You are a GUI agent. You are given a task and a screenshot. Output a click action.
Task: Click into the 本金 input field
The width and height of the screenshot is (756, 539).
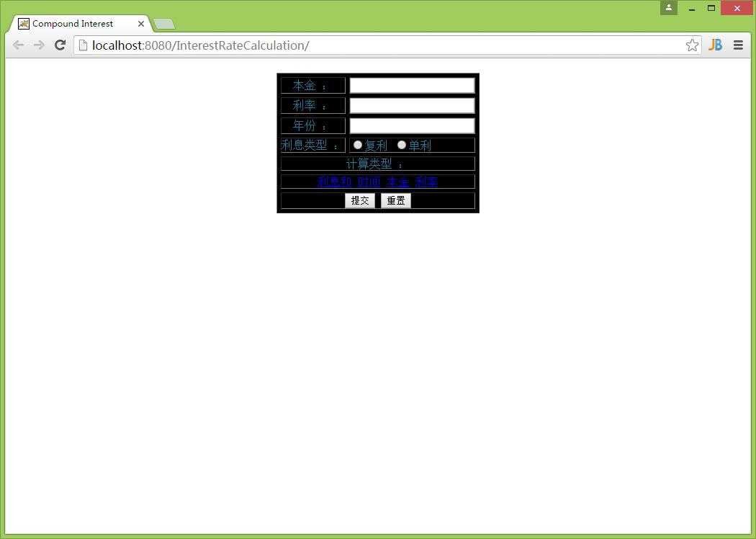point(413,86)
